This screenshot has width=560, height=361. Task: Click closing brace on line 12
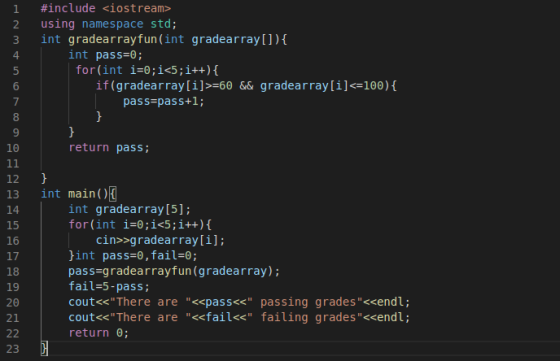point(44,178)
